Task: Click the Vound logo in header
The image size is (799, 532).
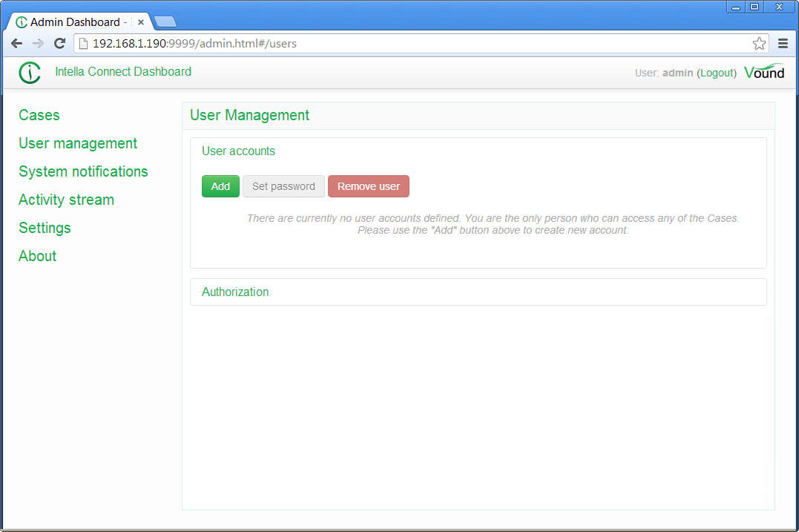Action: tap(764, 72)
